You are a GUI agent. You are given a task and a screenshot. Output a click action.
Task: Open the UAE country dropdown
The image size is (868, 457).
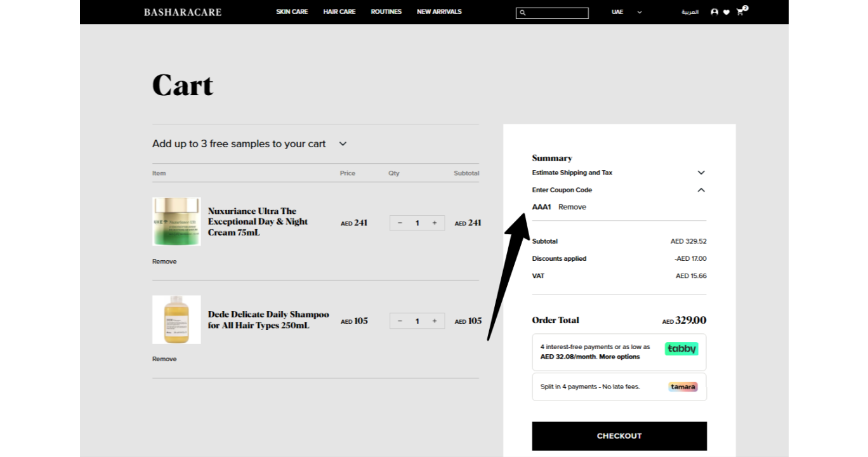pos(627,12)
